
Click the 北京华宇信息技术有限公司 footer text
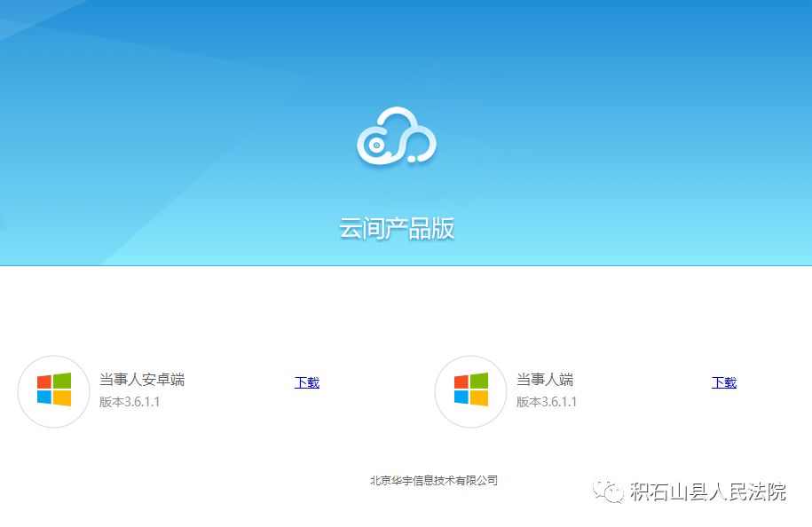434,480
